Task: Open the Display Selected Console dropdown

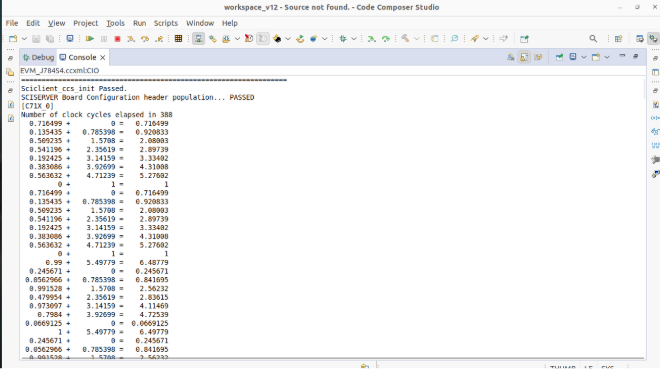Action: tap(584, 57)
